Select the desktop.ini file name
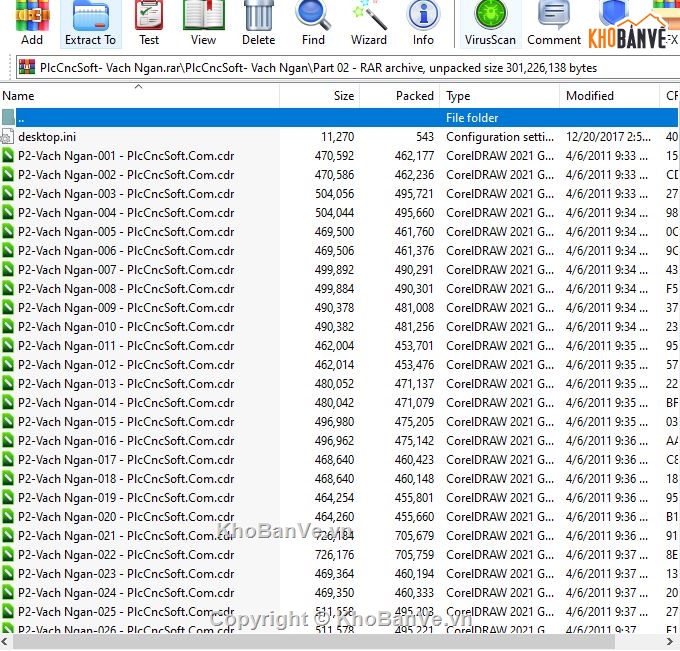This screenshot has width=680, height=651. coord(47,137)
